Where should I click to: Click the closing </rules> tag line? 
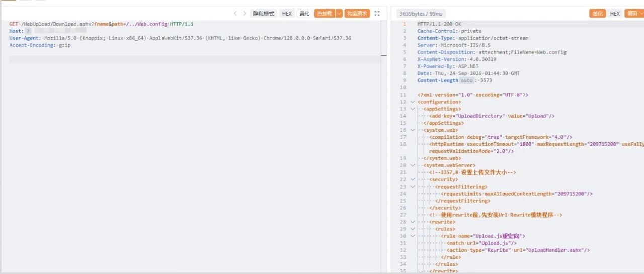tap(446, 264)
